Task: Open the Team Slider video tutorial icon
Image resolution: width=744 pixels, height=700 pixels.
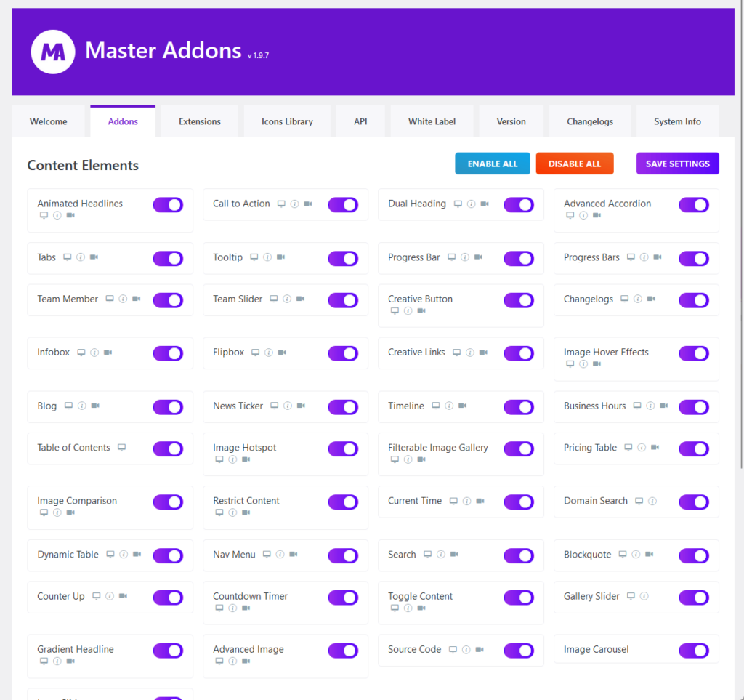Action: (300, 299)
